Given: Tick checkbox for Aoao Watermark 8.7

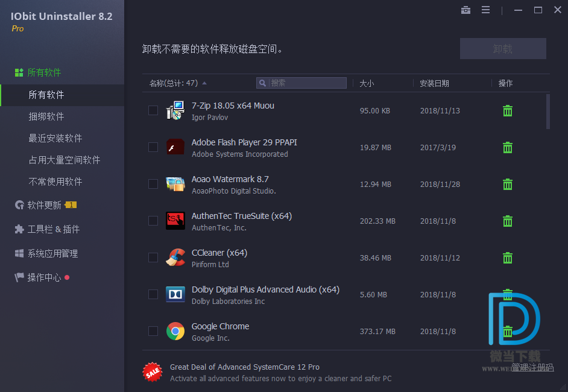Looking at the screenshot, I should click(x=153, y=184).
